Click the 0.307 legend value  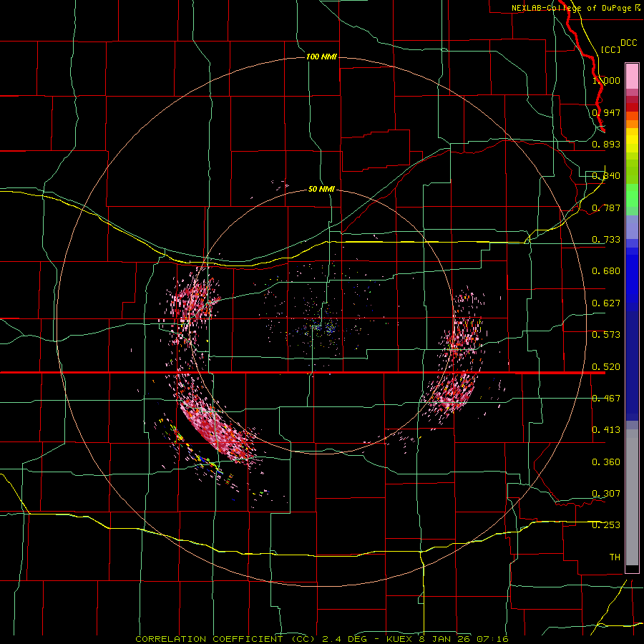[x=606, y=494]
